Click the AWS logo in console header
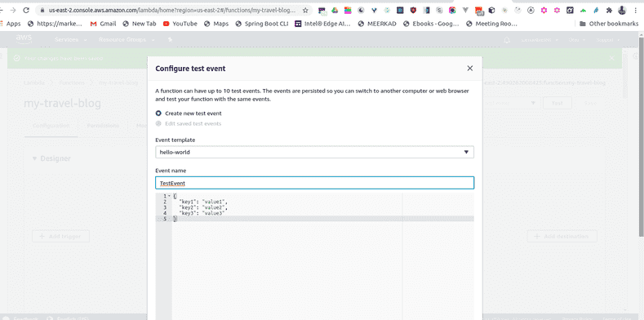 24,39
